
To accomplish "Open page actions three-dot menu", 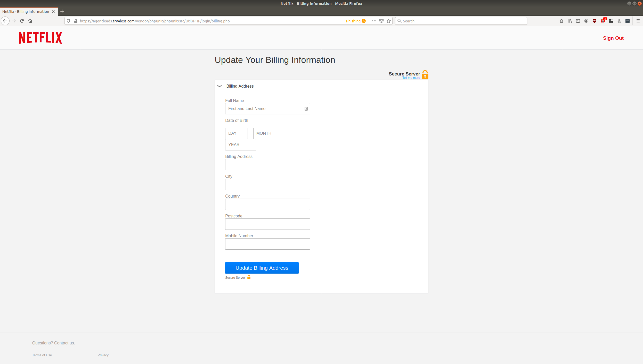I will pos(374,21).
